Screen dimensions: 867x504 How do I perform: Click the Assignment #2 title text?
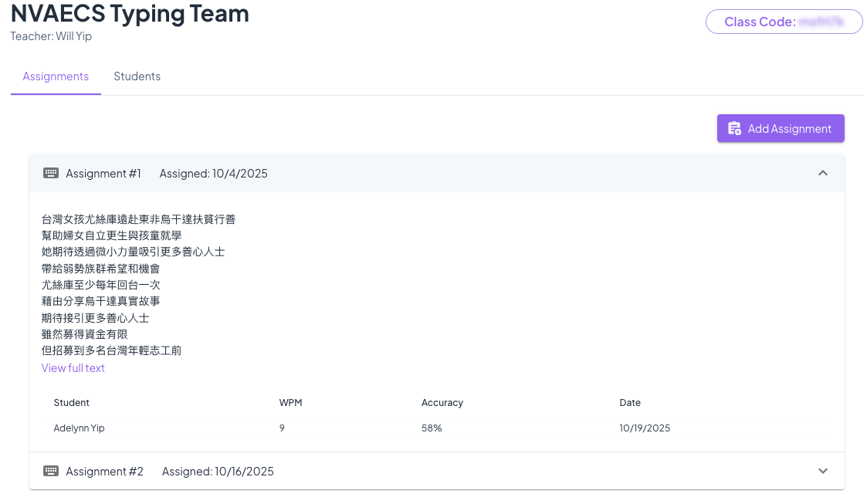(x=104, y=472)
